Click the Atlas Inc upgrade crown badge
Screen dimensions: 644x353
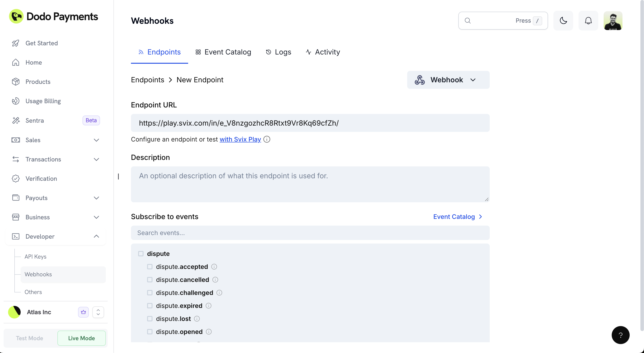(x=83, y=312)
